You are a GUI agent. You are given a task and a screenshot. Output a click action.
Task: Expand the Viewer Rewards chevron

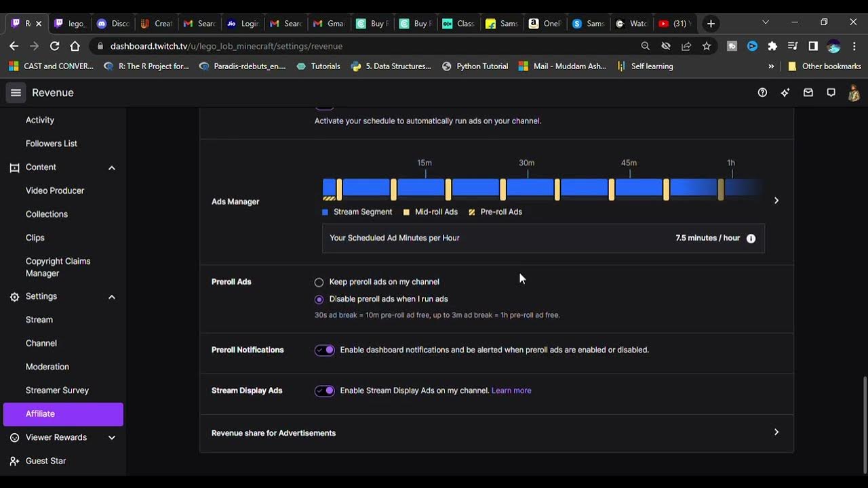point(112,438)
